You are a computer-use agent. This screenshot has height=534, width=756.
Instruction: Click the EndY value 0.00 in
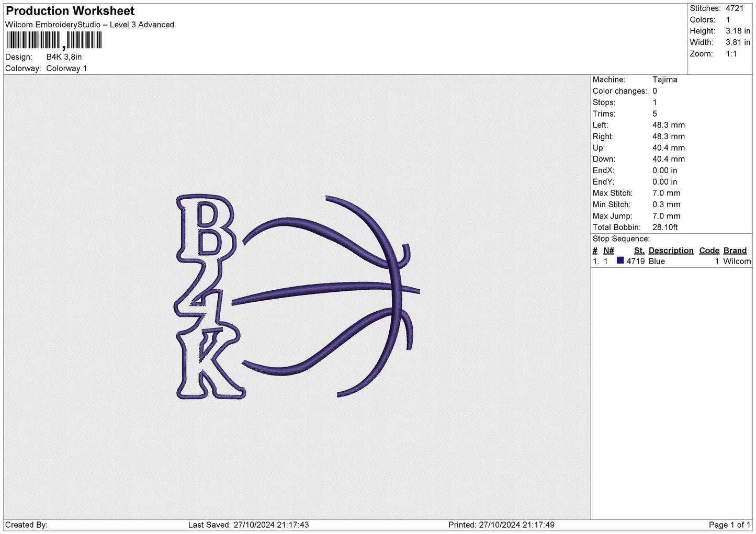coord(664,182)
